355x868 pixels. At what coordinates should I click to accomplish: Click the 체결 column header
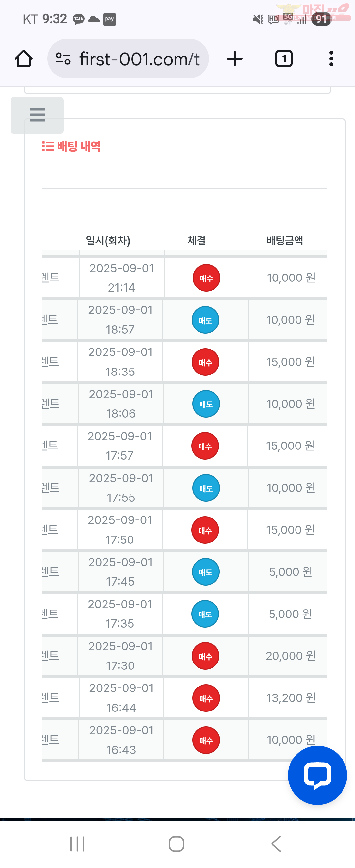(196, 240)
